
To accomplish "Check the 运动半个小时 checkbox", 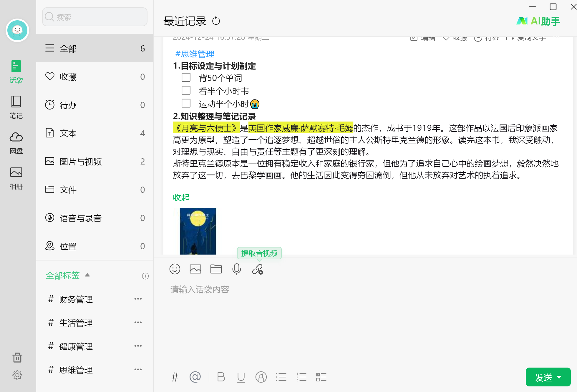I will pos(186,103).
